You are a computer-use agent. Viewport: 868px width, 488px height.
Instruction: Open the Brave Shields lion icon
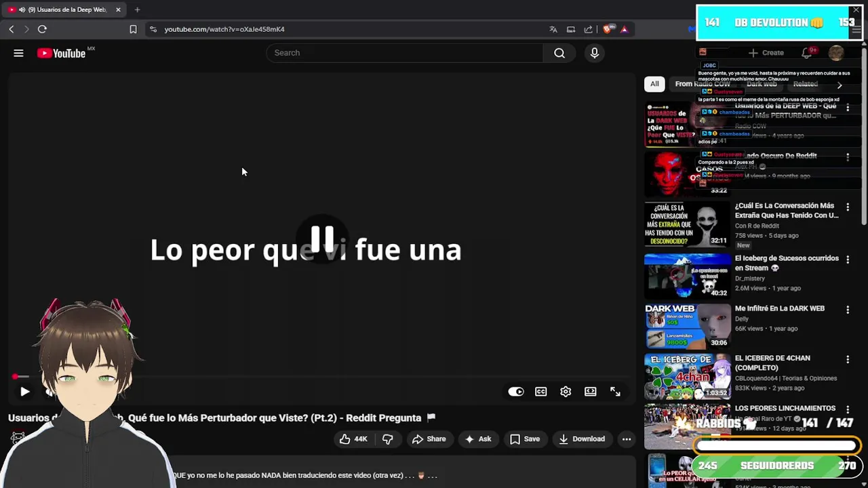(608, 29)
